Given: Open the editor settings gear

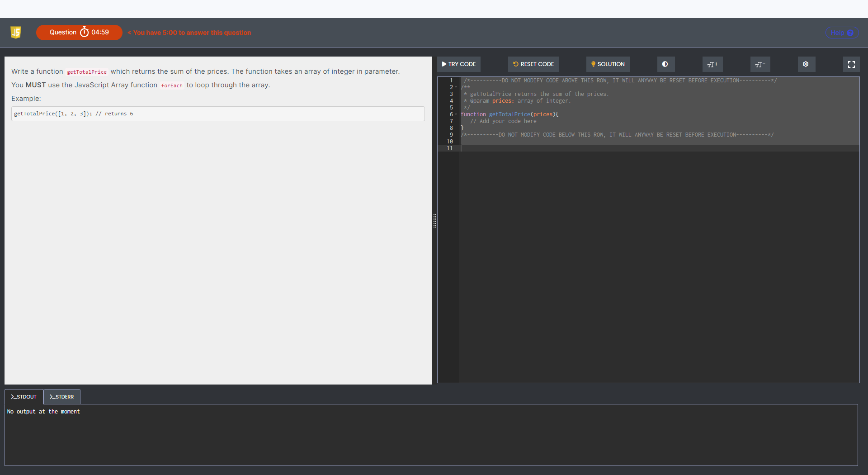Looking at the screenshot, I should [x=806, y=64].
